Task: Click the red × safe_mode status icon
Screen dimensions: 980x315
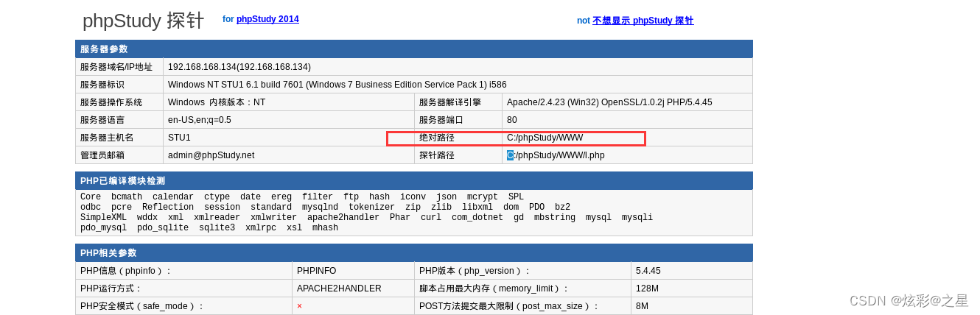Action: (299, 306)
